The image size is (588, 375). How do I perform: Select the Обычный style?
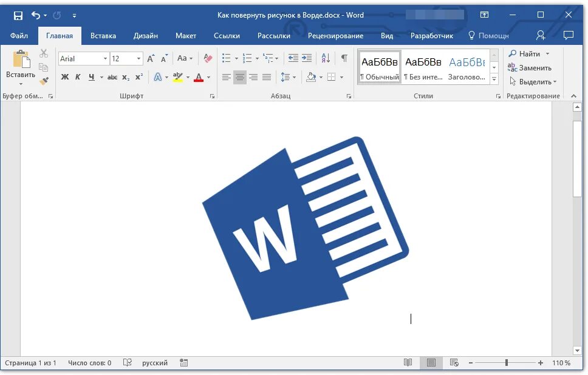[x=380, y=67]
